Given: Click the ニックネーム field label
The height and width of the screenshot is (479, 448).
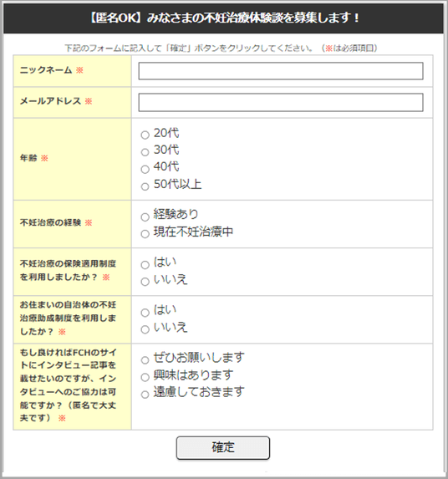Looking at the screenshot, I should pyautogui.click(x=46, y=70).
